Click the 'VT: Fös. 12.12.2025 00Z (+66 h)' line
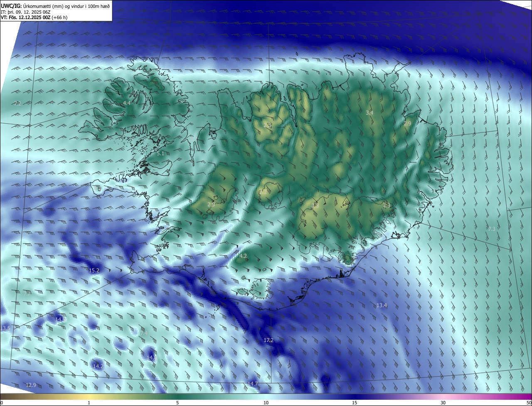This screenshot has width=532, height=406. [34, 17]
